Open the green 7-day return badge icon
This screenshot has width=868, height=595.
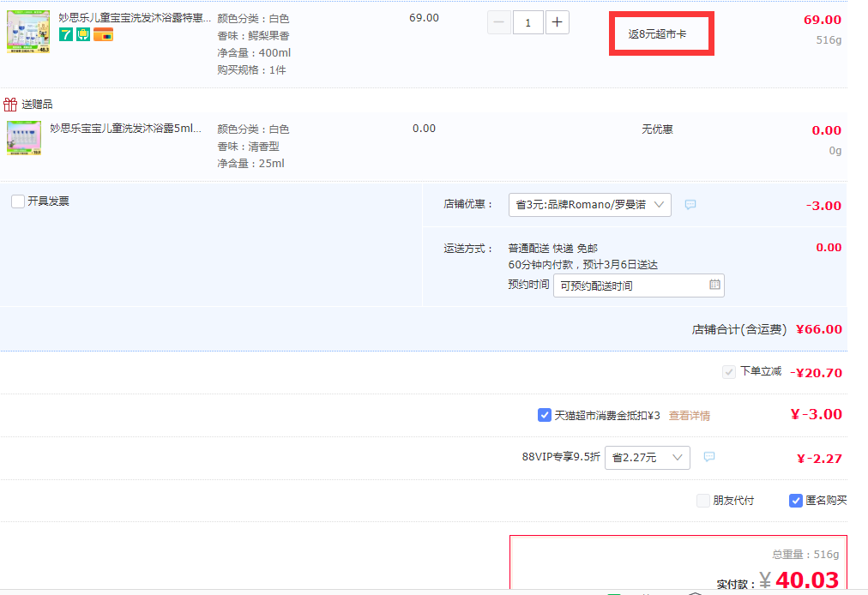pyautogui.click(x=66, y=35)
